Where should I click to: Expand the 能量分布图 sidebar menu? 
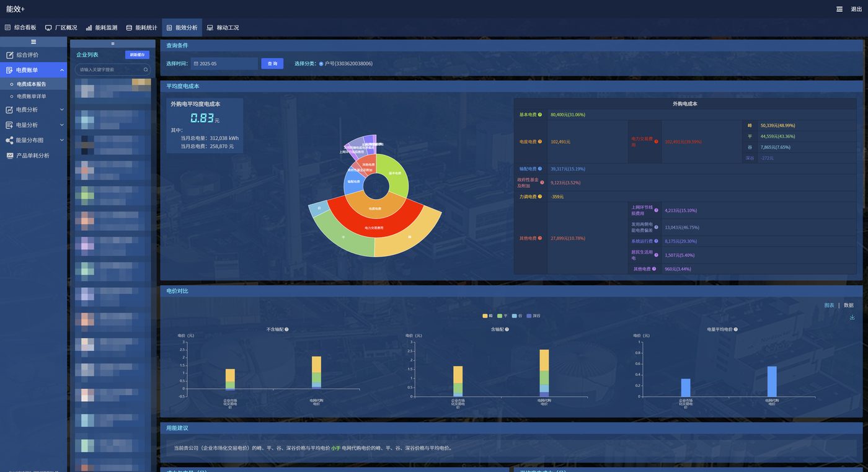pyautogui.click(x=33, y=141)
